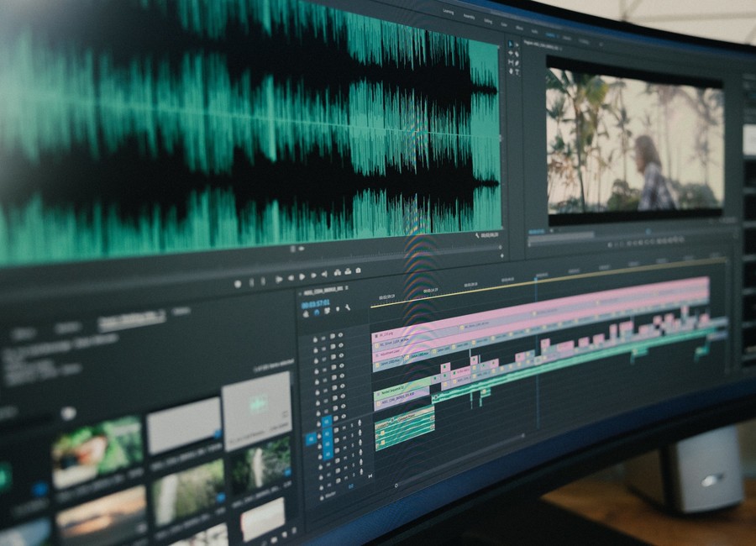Hide the top video track output

click(x=340, y=334)
